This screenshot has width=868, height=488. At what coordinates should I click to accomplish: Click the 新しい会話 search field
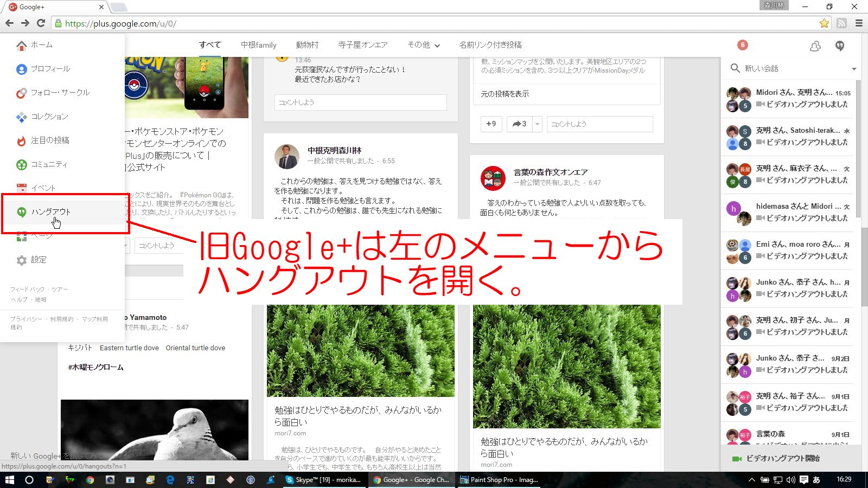pos(793,68)
